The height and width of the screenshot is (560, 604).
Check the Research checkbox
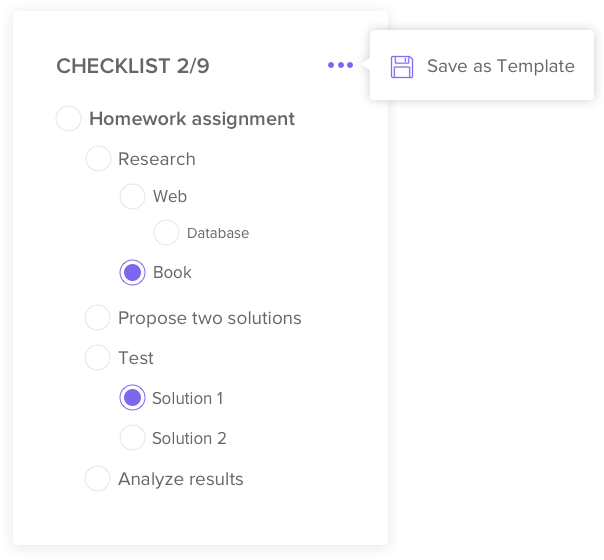click(x=99, y=159)
